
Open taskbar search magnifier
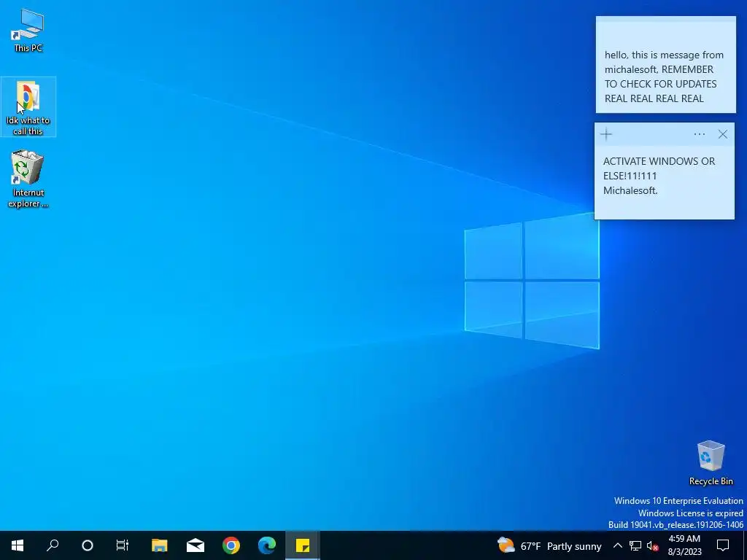53,545
